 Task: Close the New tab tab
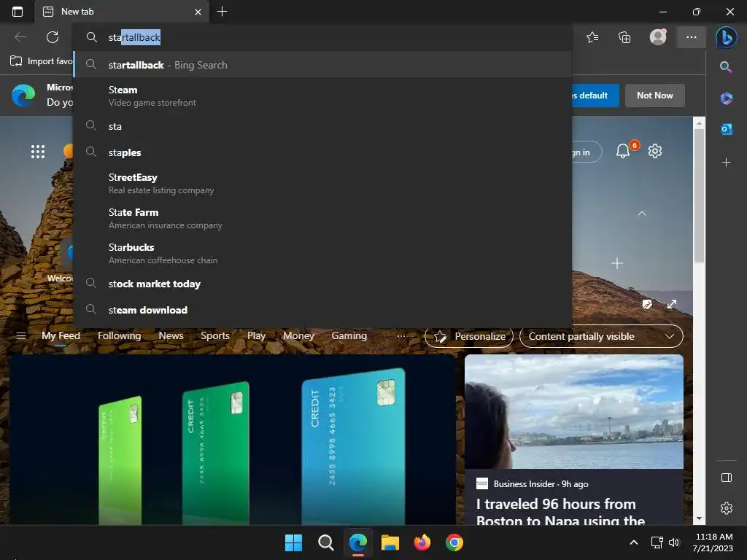coord(198,12)
